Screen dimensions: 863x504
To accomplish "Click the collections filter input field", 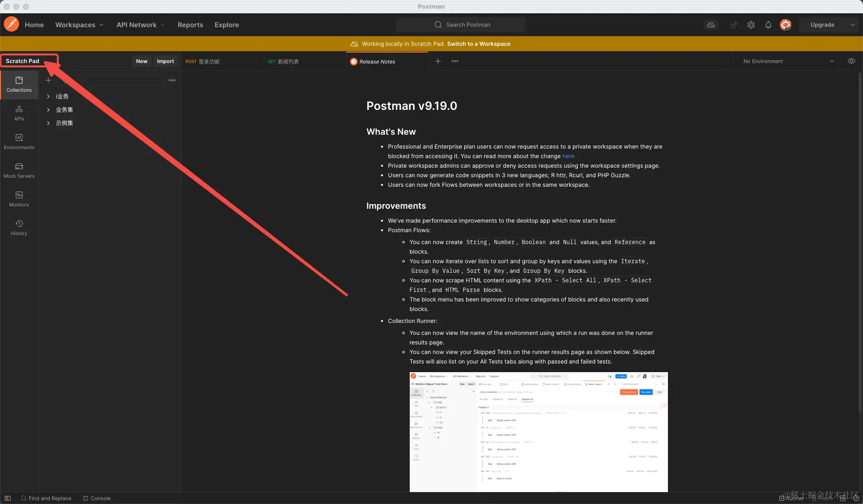I will pyautogui.click(x=110, y=80).
